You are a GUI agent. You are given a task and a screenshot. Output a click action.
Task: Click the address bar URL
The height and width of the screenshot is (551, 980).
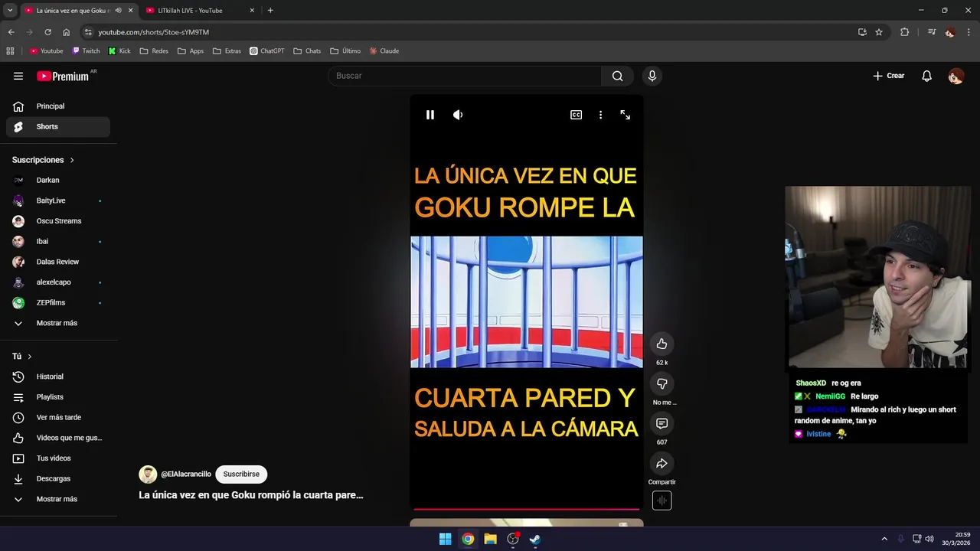point(154,32)
